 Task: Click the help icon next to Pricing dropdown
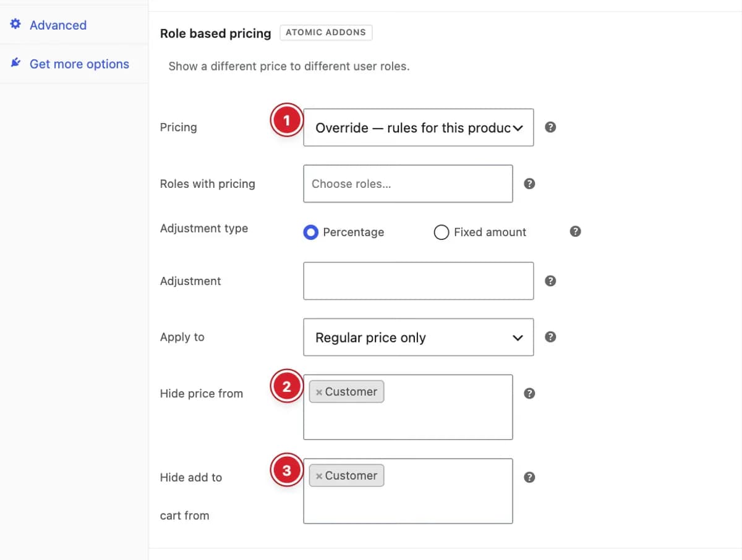click(550, 127)
